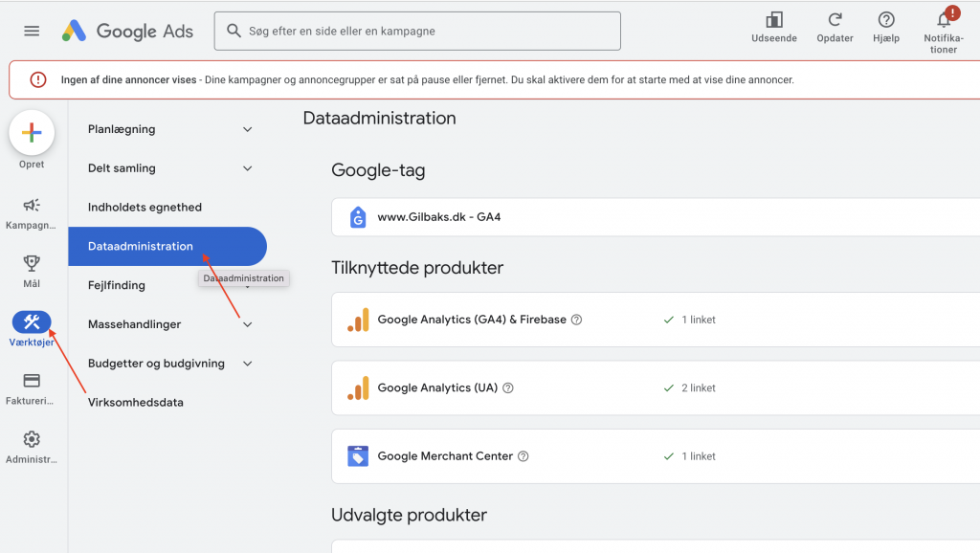Click the Værktøjer wrench icon
Viewport: 980px width, 553px height.
tap(32, 323)
